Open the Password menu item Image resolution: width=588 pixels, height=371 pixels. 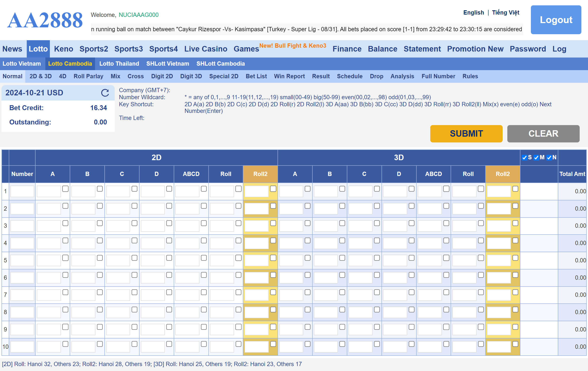tap(528, 49)
